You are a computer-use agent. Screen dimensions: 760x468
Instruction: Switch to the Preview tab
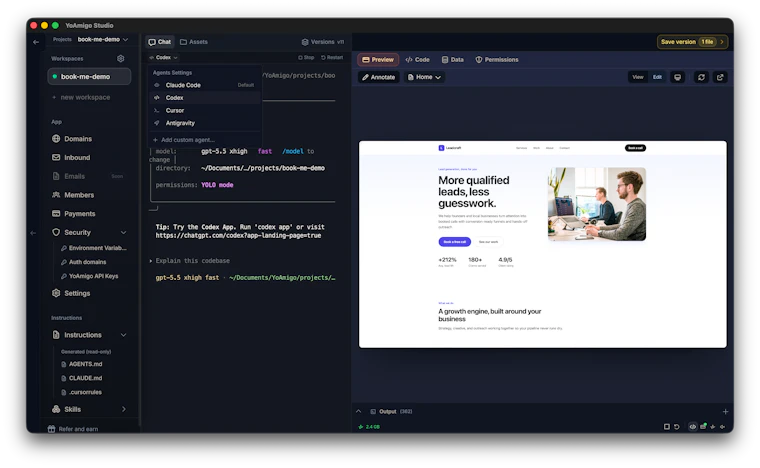(x=378, y=60)
